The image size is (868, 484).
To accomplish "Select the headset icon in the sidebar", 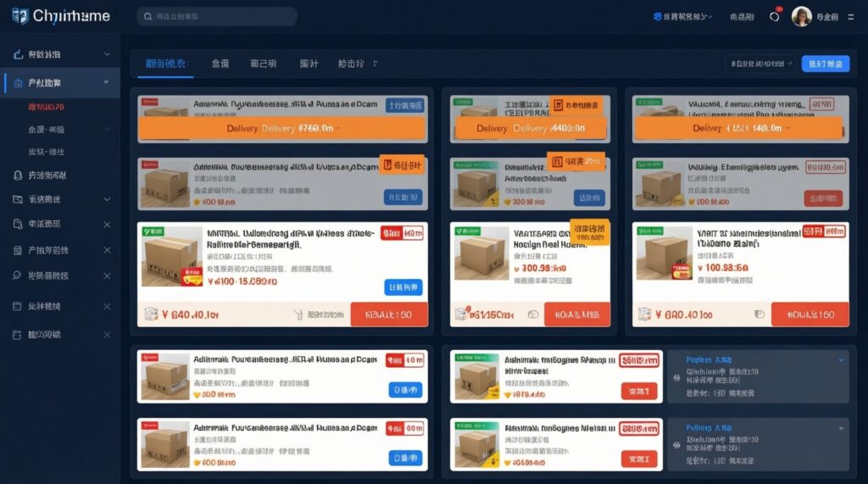I will pos(18,175).
